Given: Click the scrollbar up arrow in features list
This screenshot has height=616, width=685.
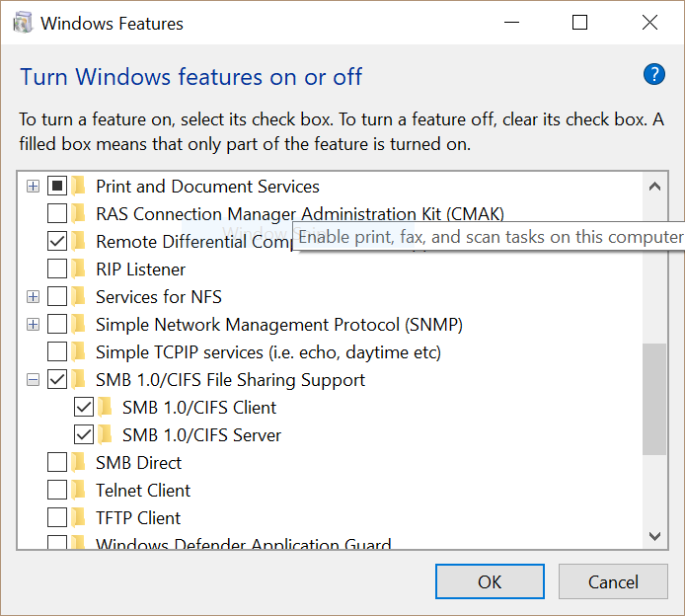Looking at the screenshot, I should pyautogui.click(x=654, y=187).
